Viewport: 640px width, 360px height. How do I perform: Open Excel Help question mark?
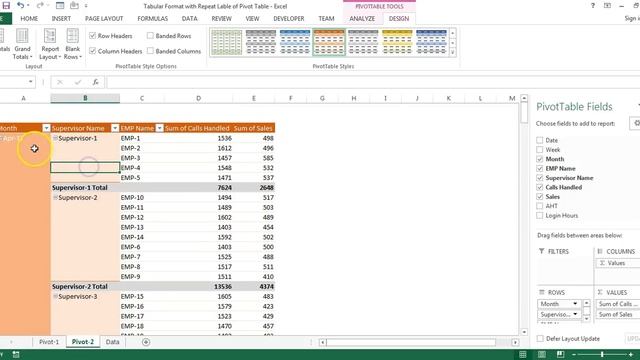click(593, 6)
